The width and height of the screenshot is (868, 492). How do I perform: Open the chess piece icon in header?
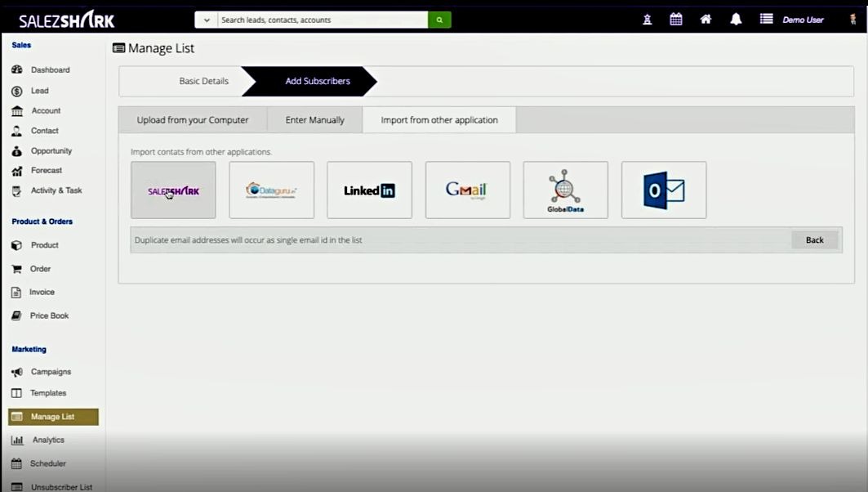click(648, 20)
